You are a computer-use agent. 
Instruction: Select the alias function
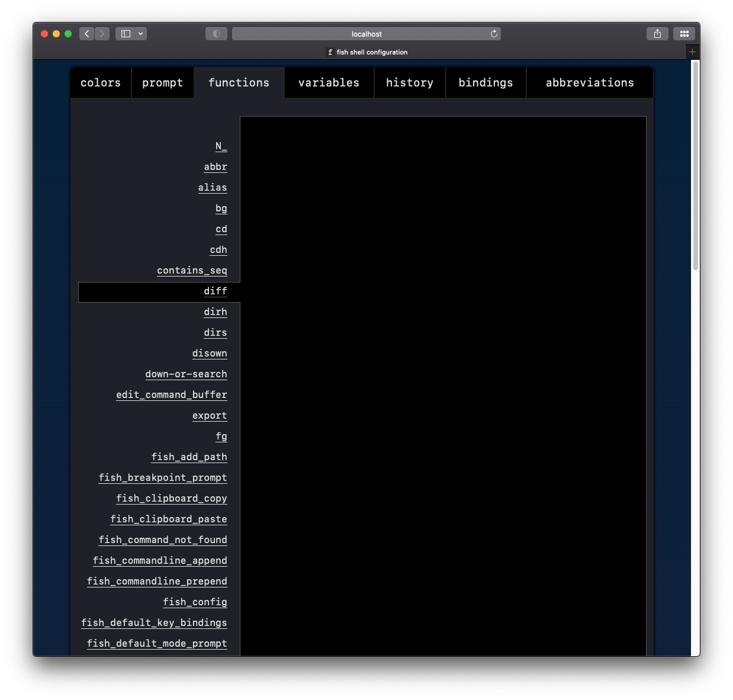(x=212, y=187)
